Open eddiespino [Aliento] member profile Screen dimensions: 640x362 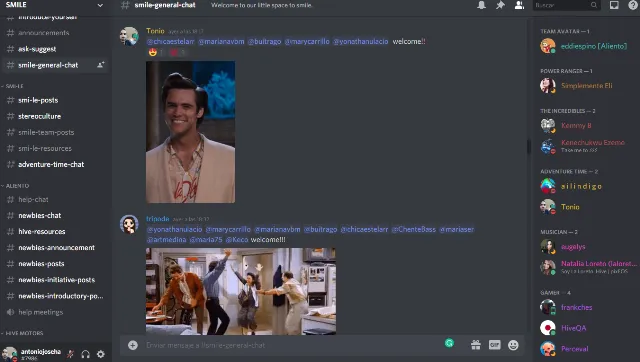587,46
